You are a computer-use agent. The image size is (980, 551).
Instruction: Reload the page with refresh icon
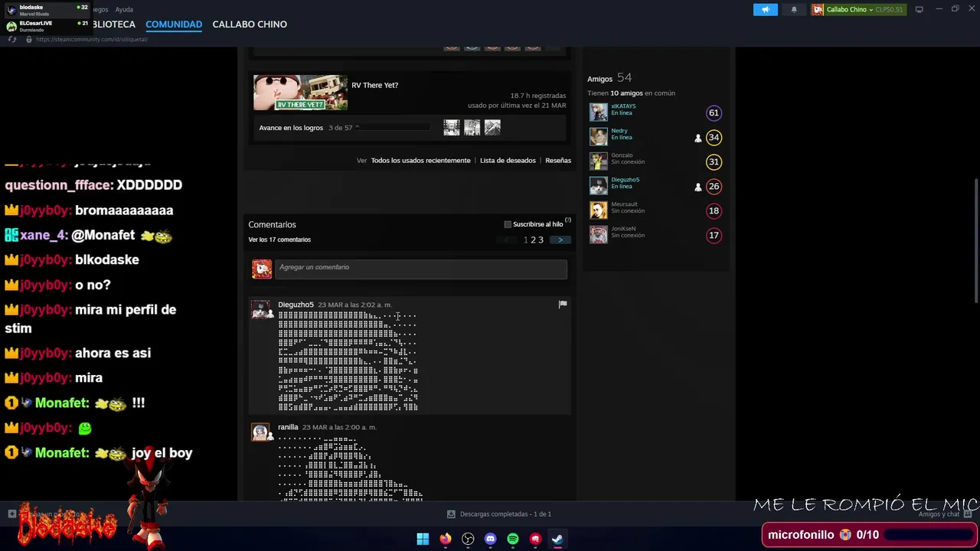[x=12, y=39]
